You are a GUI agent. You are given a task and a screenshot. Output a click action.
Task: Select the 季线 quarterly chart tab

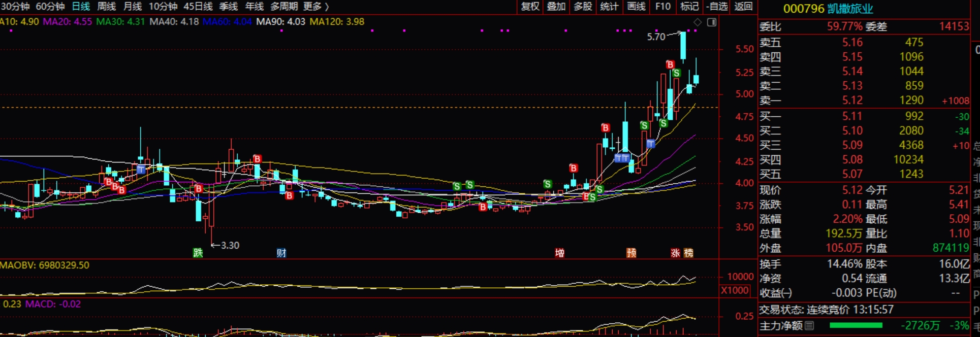coord(229,7)
